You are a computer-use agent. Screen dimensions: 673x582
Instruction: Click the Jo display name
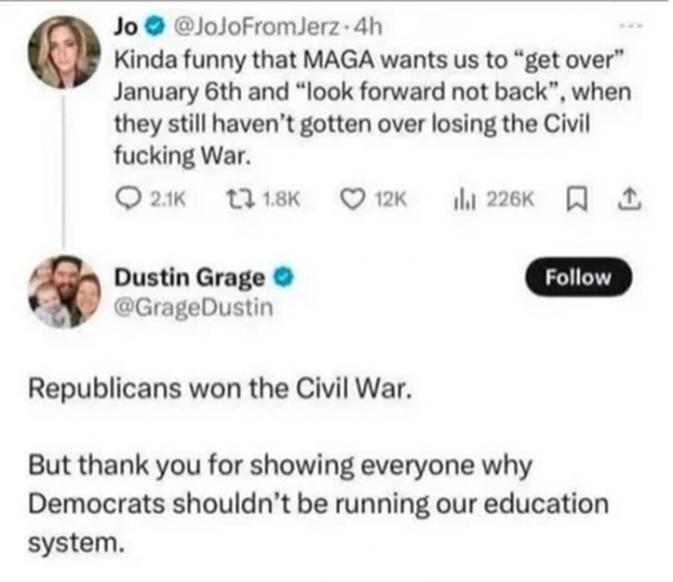point(125,27)
